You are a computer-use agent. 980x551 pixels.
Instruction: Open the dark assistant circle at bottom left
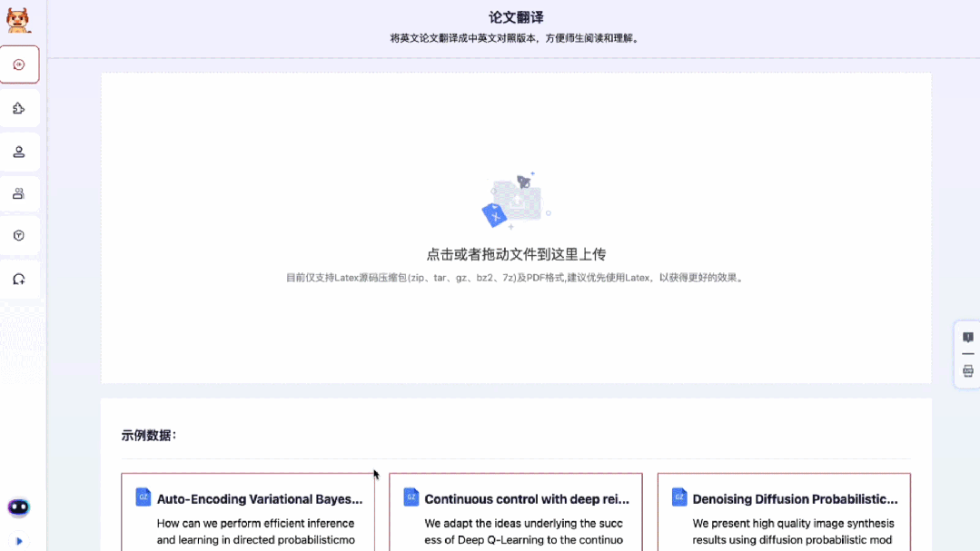point(19,507)
